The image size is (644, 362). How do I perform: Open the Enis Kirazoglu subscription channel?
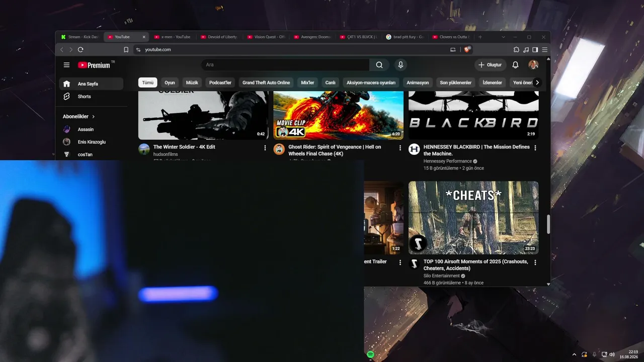(91, 142)
